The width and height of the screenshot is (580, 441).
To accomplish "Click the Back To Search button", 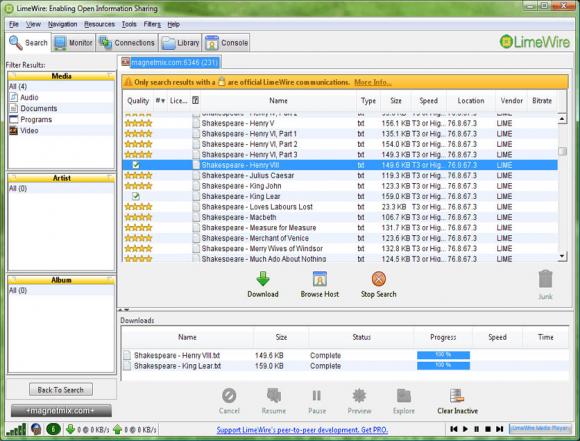I will point(61,390).
